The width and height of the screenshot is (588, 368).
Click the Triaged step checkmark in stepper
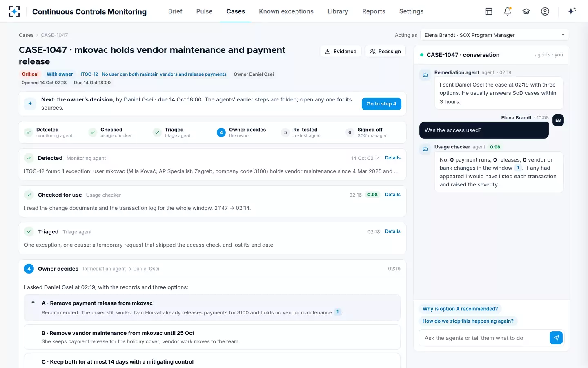(157, 132)
